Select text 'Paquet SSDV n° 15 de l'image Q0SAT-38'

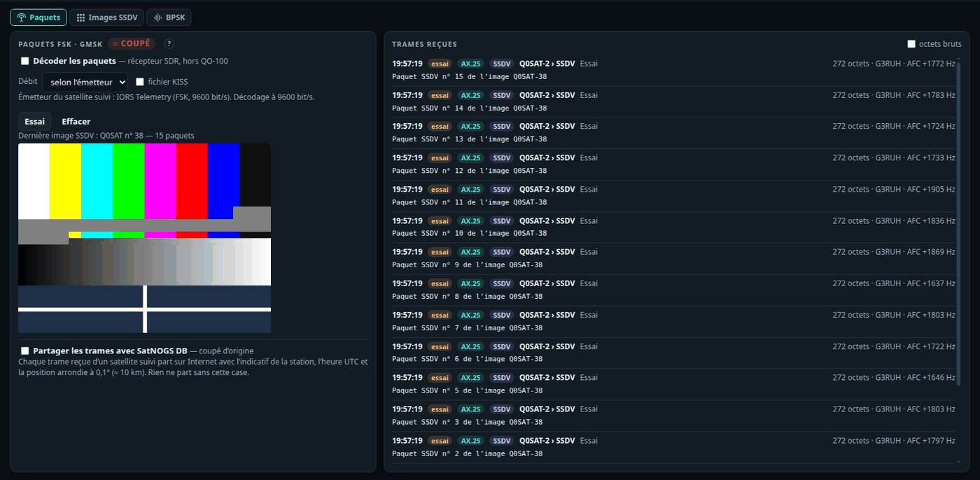point(470,77)
